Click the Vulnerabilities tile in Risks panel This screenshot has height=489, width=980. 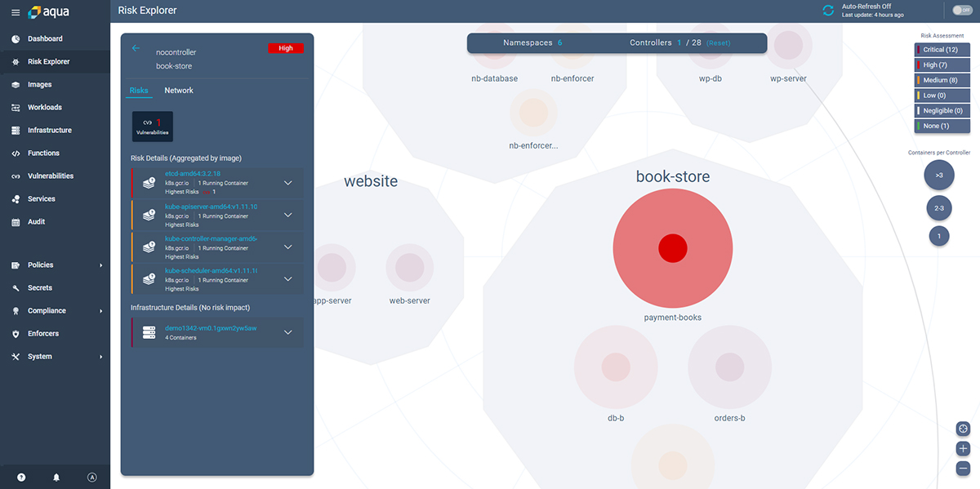[153, 127]
